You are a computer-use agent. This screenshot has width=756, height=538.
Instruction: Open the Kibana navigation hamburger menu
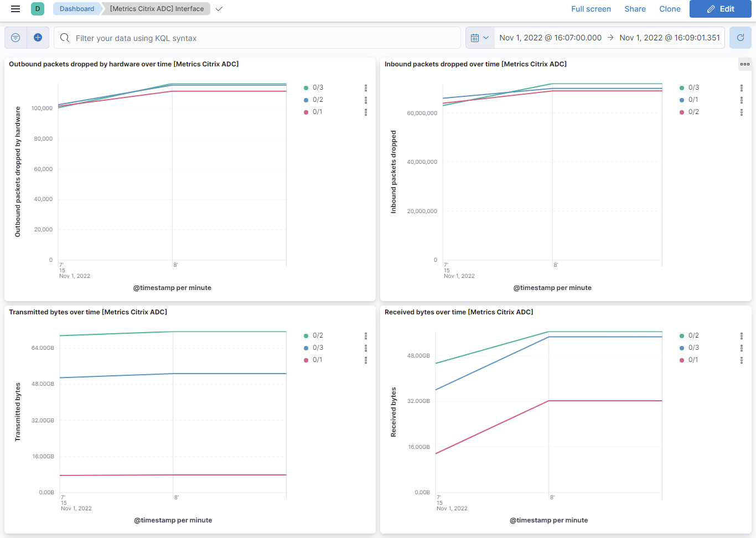[x=15, y=9]
